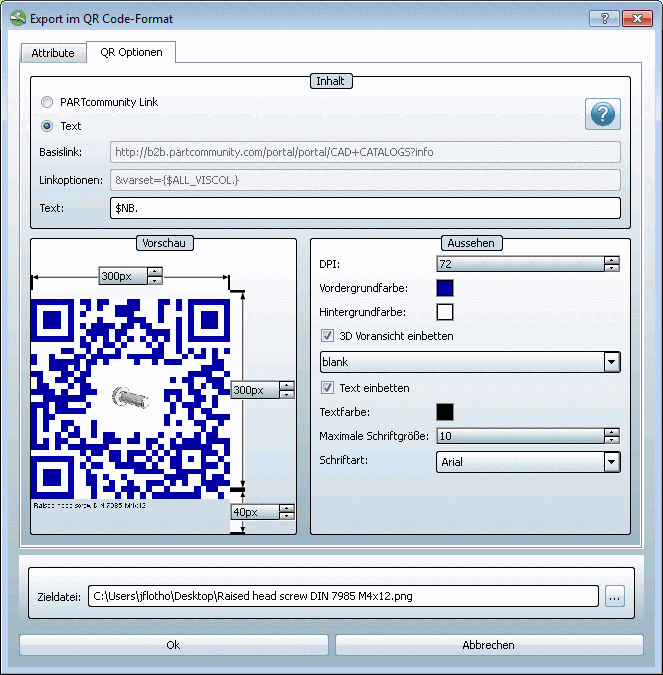Decrease the DPI value with down arrow
The height and width of the screenshot is (675, 663).
tap(612, 267)
